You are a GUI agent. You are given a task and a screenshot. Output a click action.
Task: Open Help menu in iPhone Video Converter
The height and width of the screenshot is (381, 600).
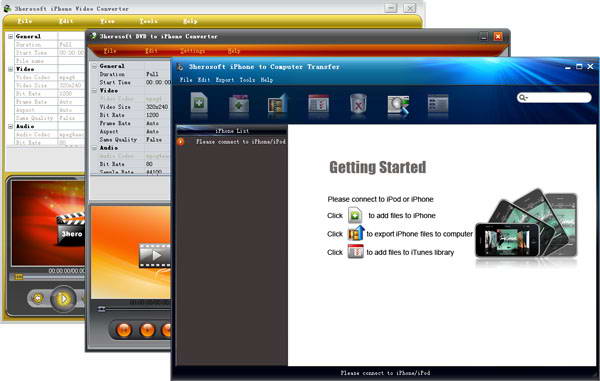190,21
